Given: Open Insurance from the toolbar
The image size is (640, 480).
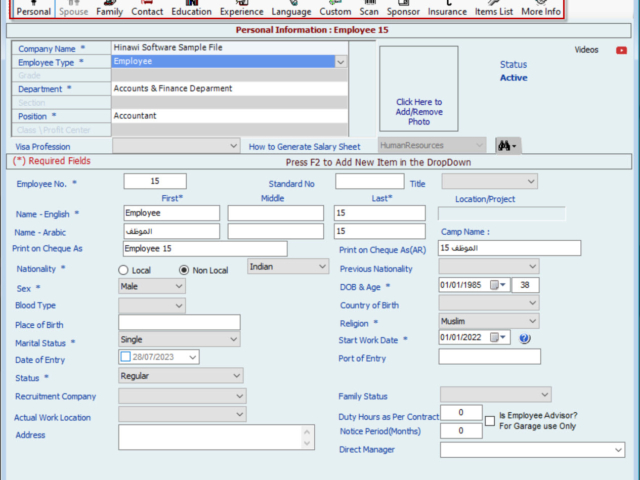Looking at the screenshot, I should 447,9.
